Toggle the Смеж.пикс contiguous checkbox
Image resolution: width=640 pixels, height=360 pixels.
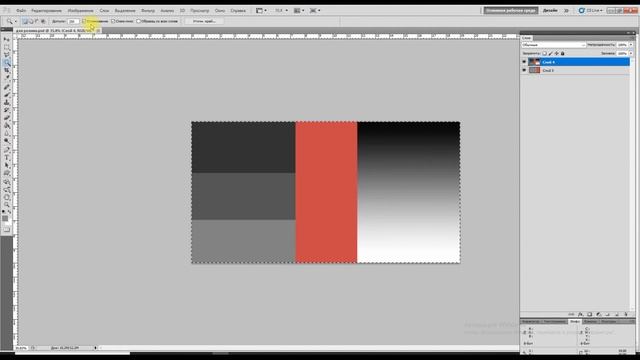(x=113, y=21)
